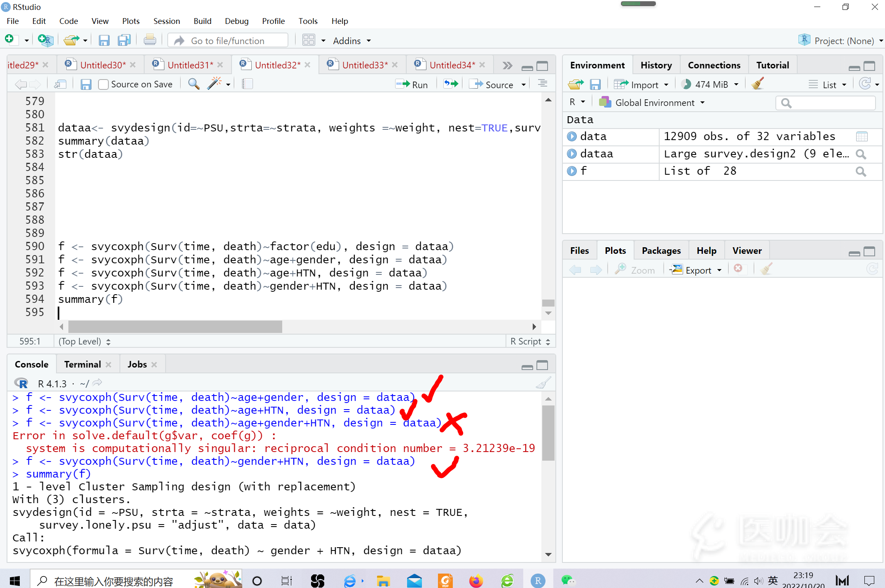The image size is (885, 588).
Task: Click the show in new window icon
Action: 61,84
